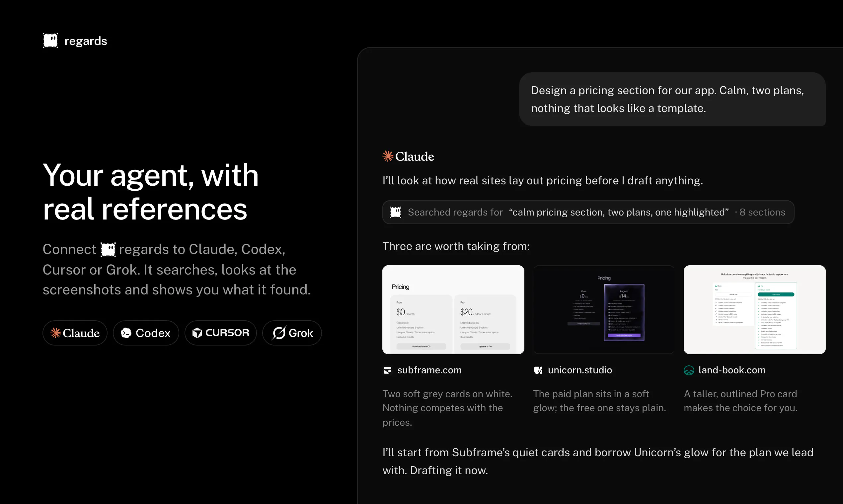This screenshot has width=843, height=504.
Task: Click the unicorn.studio favicon icon
Action: pos(538,370)
